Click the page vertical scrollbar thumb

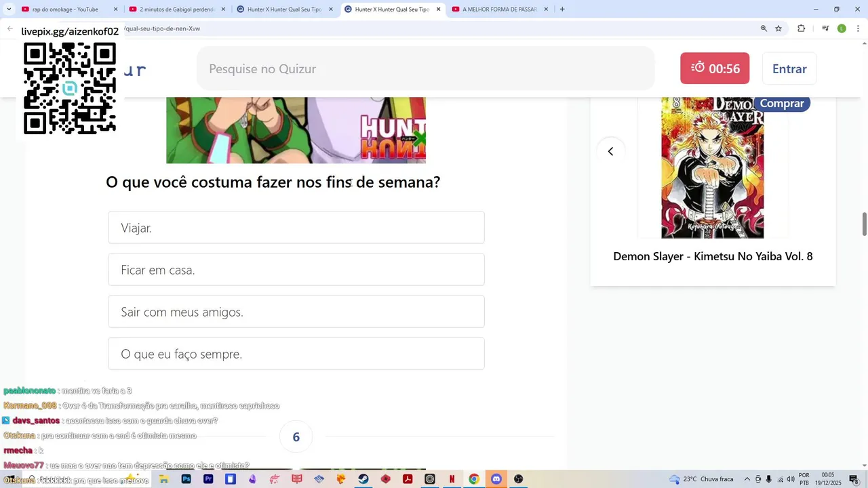[x=865, y=224]
